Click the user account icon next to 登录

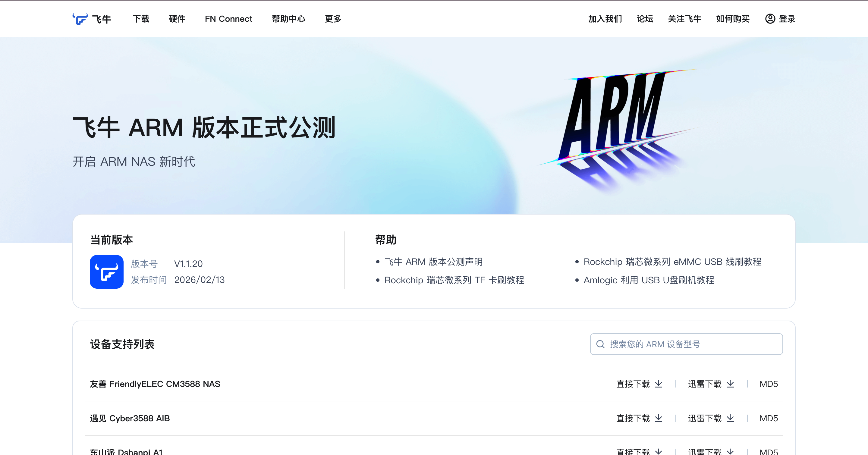click(x=770, y=19)
